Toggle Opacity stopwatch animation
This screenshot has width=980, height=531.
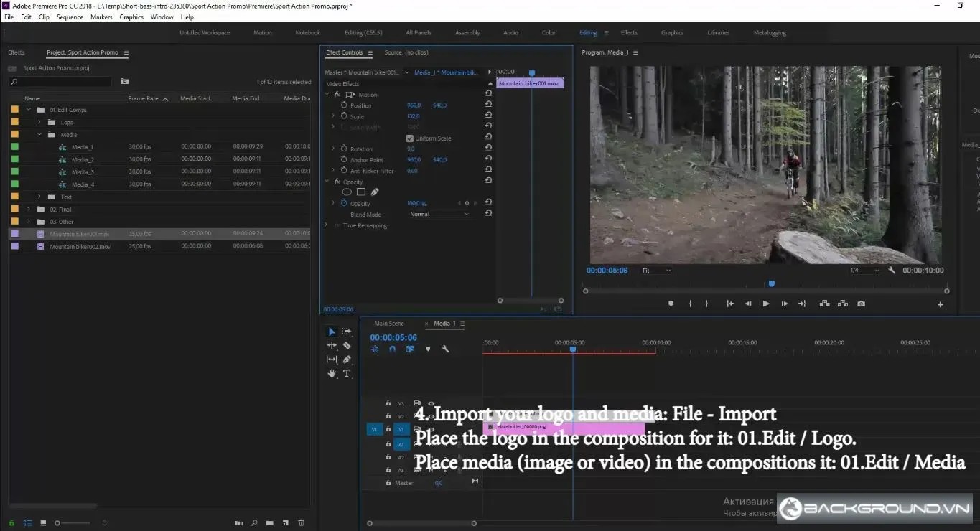coord(343,203)
